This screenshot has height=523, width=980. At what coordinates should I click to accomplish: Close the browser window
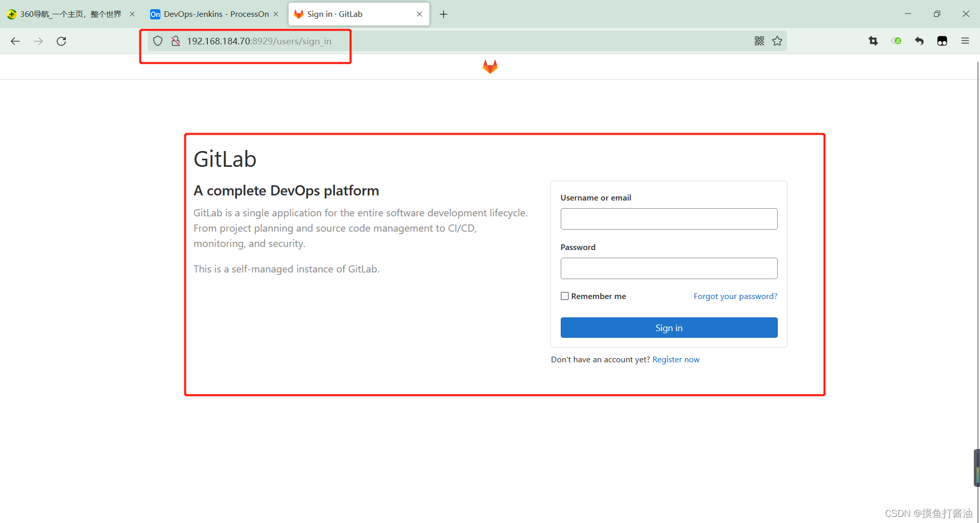point(966,14)
